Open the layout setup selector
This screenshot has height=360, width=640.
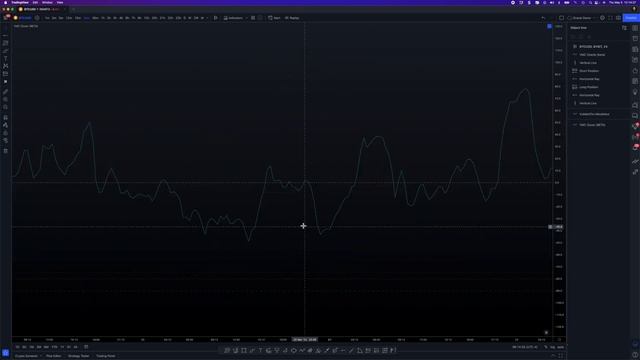(x=561, y=18)
